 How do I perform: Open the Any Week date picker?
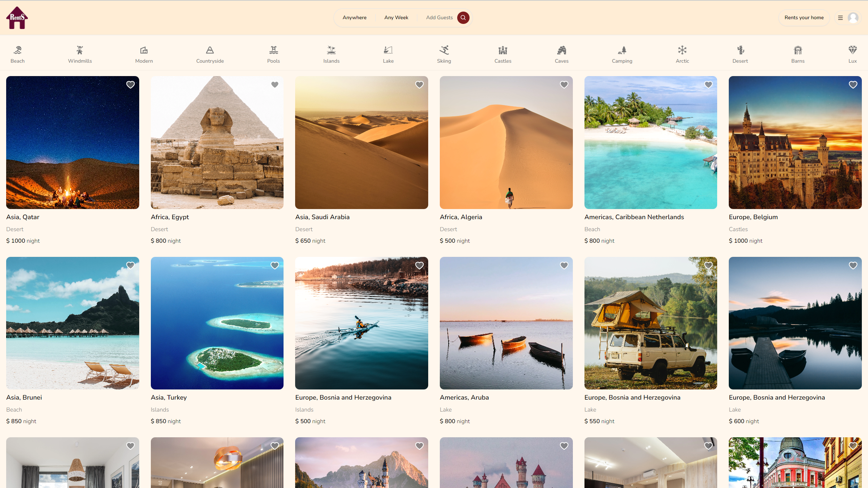point(396,18)
